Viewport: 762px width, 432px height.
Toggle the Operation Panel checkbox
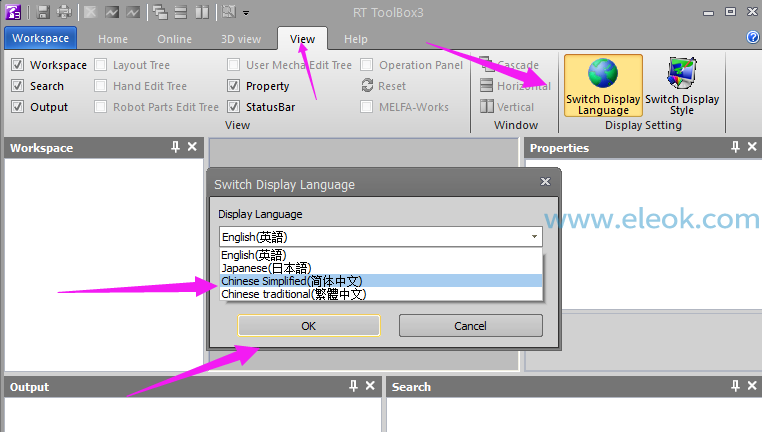coord(367,65)
